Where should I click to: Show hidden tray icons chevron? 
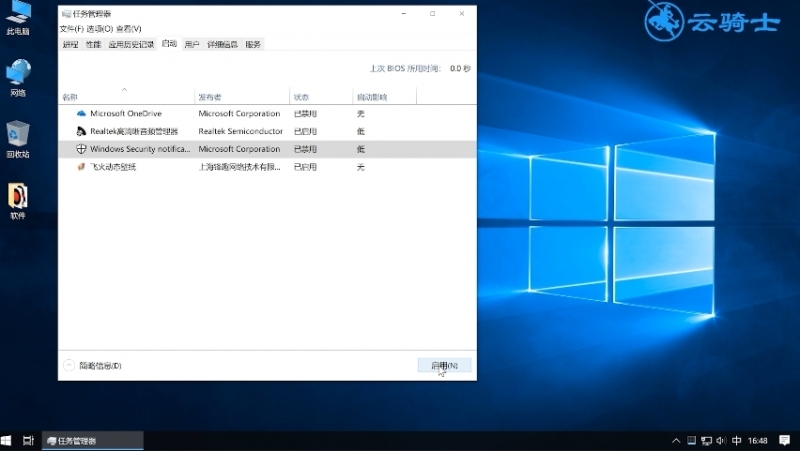point(676,440)
